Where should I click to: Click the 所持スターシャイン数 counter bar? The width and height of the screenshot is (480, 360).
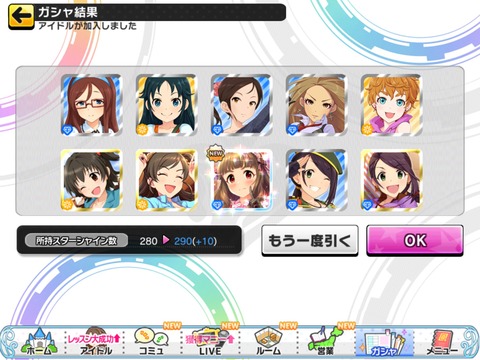coord(129,240)
